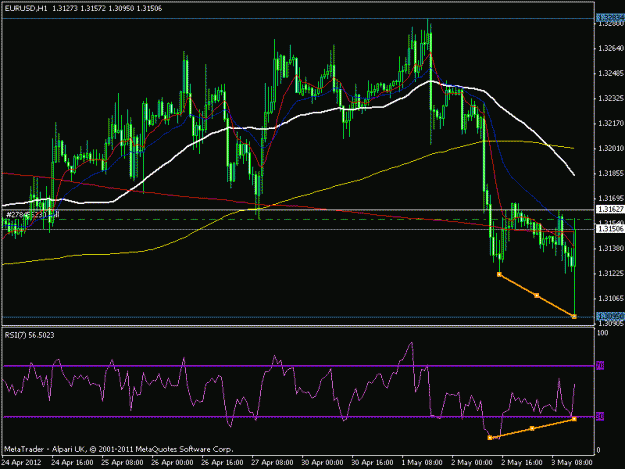Screen dimensions: 625x469
Task: Click the 1.31695 price axis label
Action: click(611, 198)
